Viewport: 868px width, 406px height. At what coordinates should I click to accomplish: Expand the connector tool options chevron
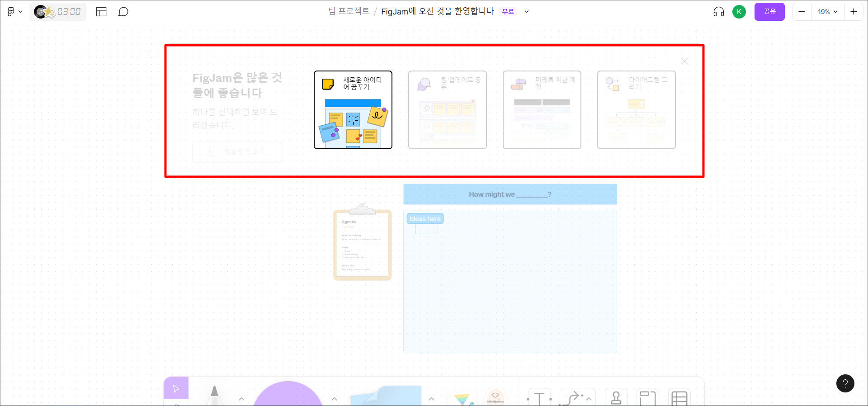(589, 399)
